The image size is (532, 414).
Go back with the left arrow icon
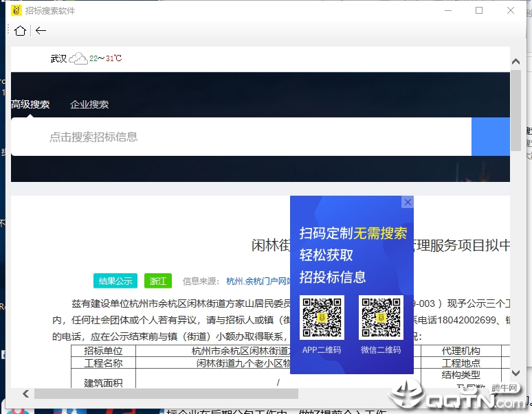coord(41,30)
